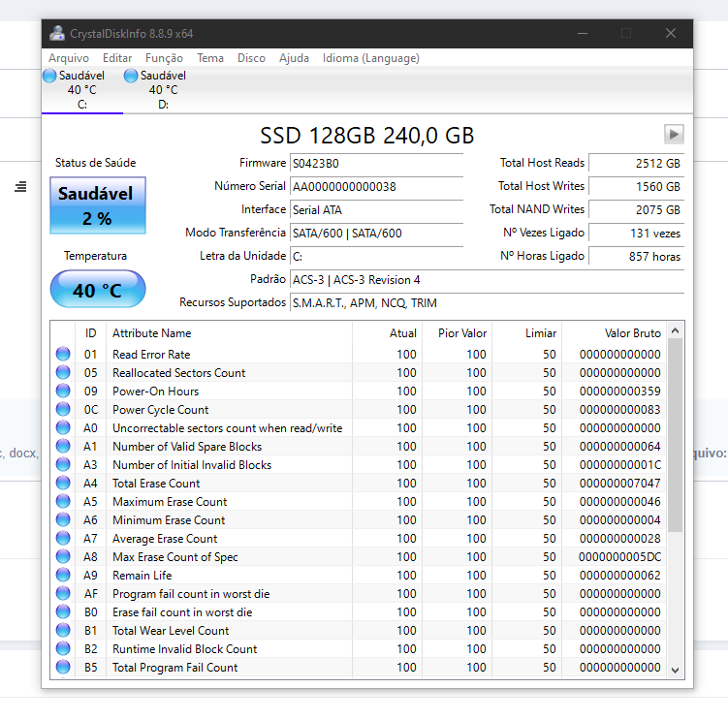Viewport: 728px width, 720px height.
Task: Click the Limiar column header
Action: [x=527, y=332]
